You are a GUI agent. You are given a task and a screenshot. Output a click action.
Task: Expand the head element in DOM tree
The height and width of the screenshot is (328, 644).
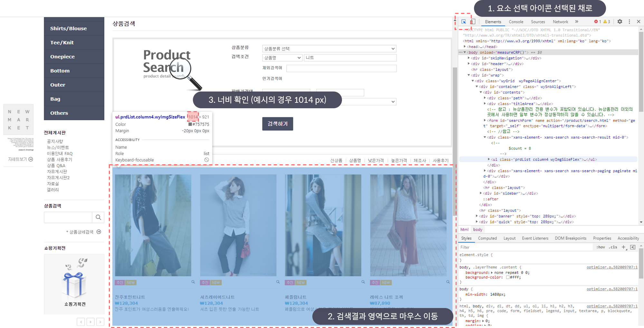pyautogui.click(x=465, y=47)
